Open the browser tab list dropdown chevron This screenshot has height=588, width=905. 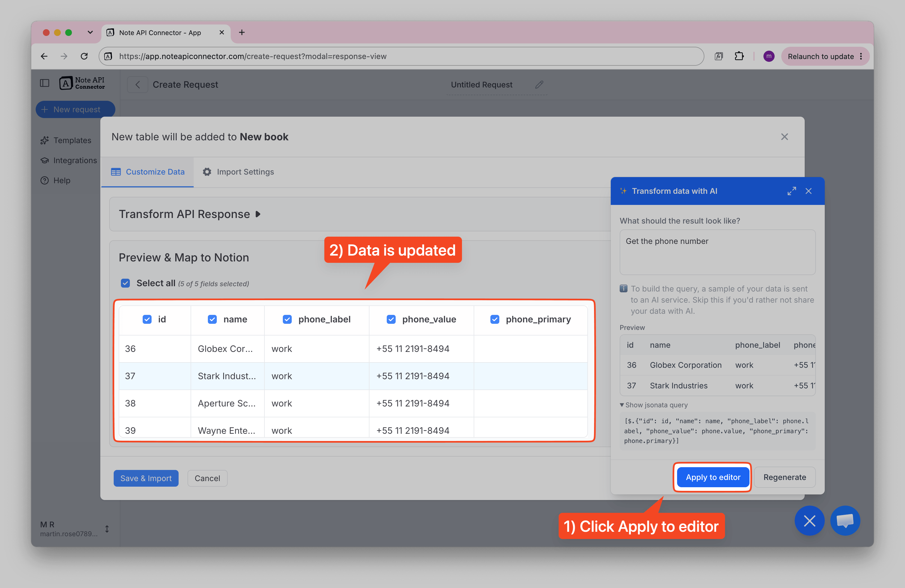[x=90, y=32]
